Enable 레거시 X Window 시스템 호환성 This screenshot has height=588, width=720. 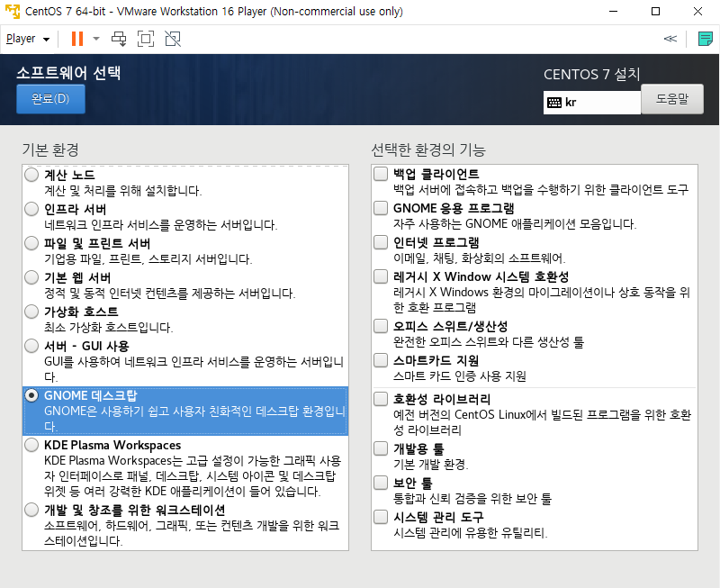(381, 276)
